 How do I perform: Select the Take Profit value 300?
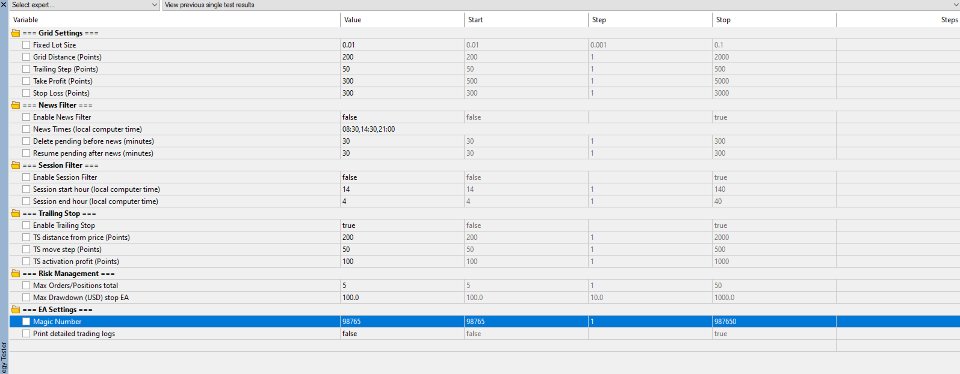(347, 81)
